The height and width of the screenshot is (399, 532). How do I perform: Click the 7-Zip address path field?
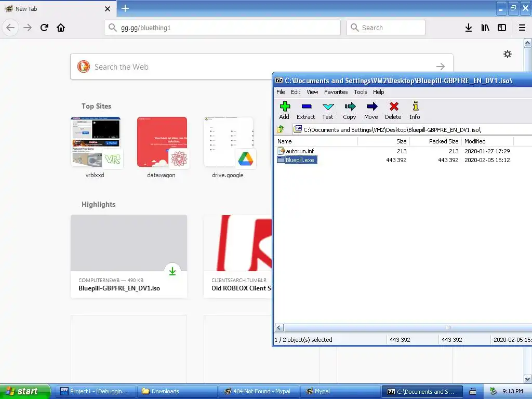point(412,129)
